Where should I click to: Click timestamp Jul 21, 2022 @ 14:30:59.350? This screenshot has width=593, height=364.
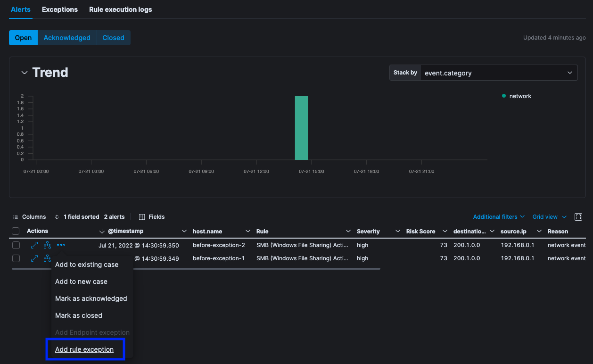point(139,245)
